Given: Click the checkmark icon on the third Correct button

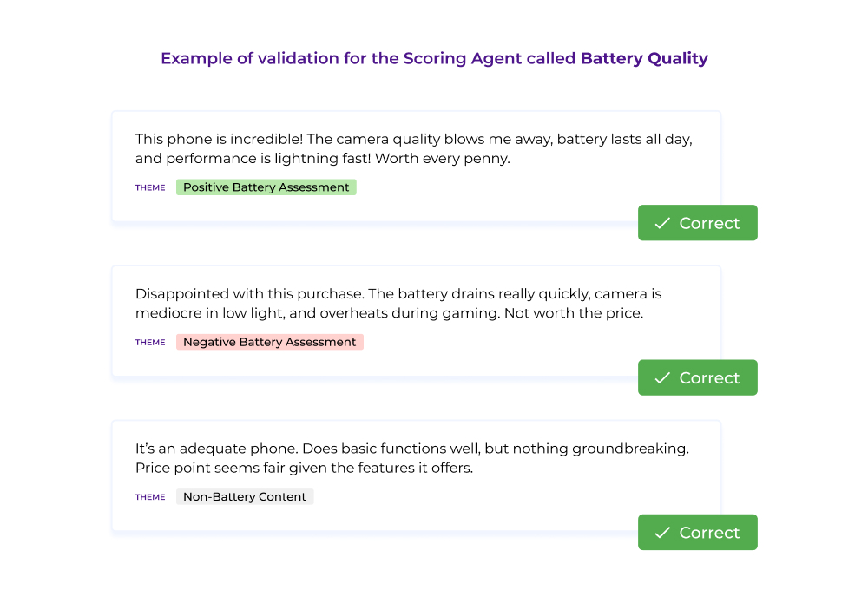Looking at the screenshot, I should 663,532.
